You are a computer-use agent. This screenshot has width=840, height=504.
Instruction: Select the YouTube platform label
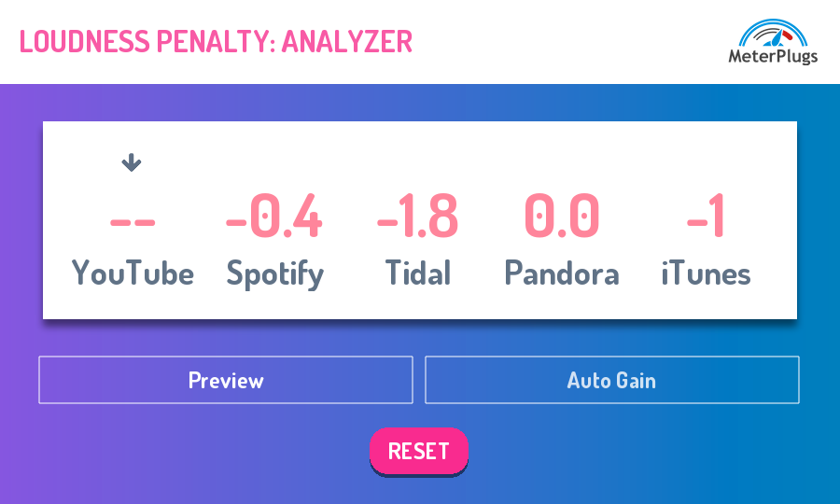(x=133, y=273)
